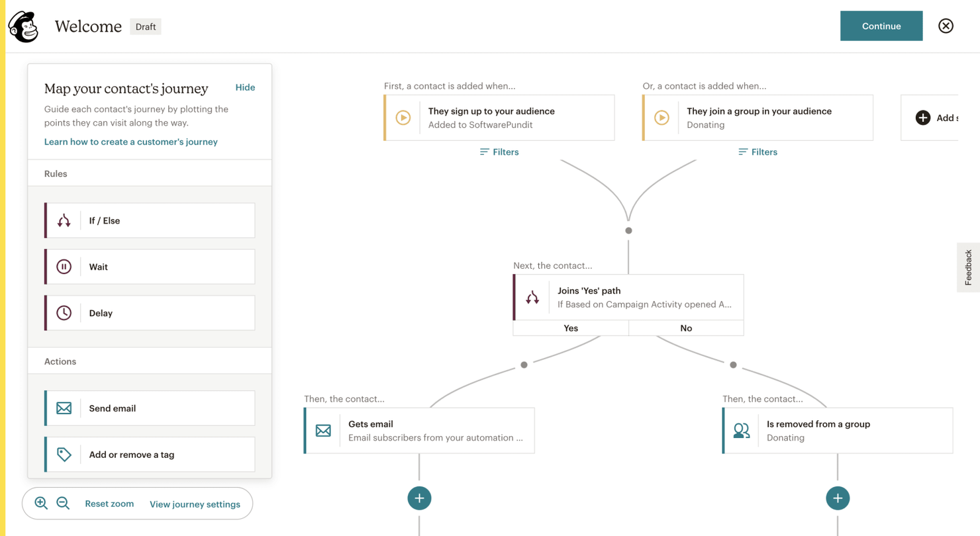The width and height of the screenshot is (980, 536).
Task: Click the Wait pause icon in Rules
Action: (x=64, y=267)
